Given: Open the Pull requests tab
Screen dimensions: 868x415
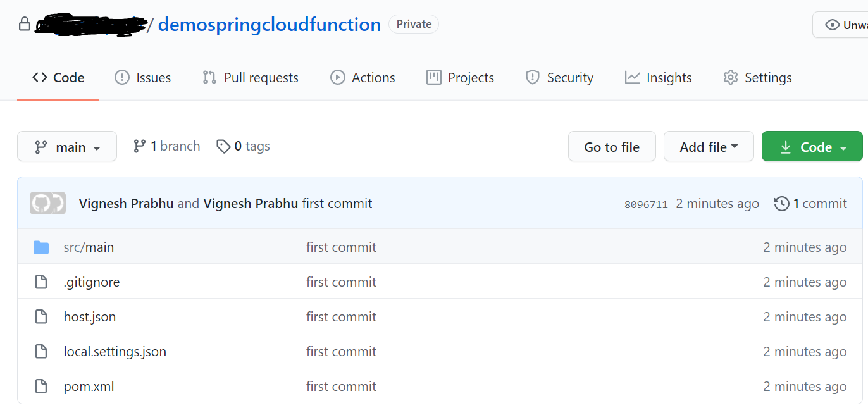Looking at the screenshot, I should pos(251,78).
